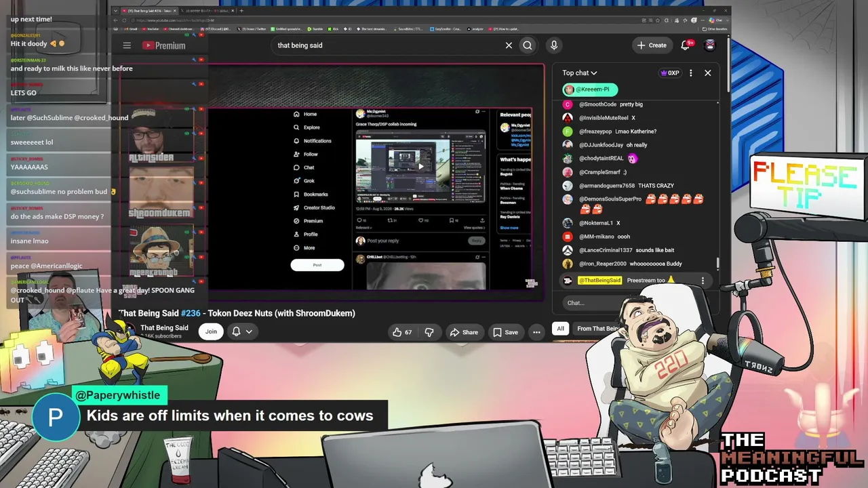Open a new browser tab

pos(241,11)
